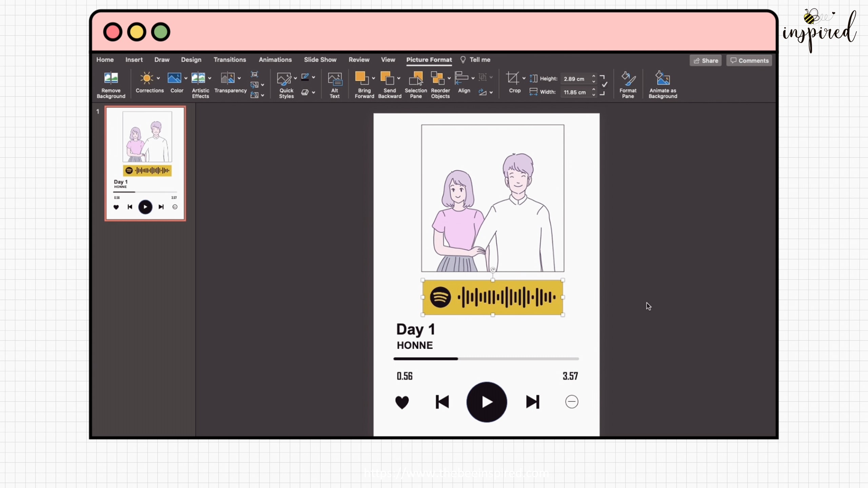Image resolution: width=868 pixels, height=488 pixels.
Task: Click the Bring Forward icon
Action: click(362, 78)
